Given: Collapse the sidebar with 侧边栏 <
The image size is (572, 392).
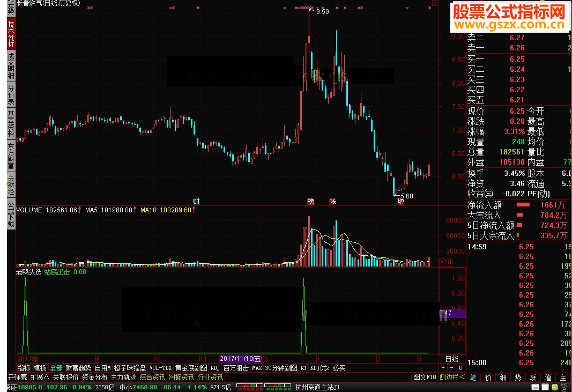Looking at the screenshot, I should tap(452, 377).
